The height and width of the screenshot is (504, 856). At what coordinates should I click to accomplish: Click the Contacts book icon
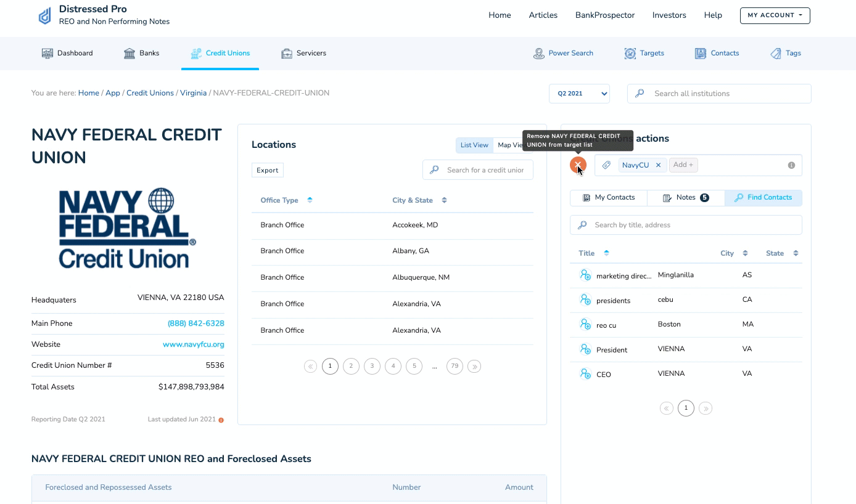click(x=701, y=54)
